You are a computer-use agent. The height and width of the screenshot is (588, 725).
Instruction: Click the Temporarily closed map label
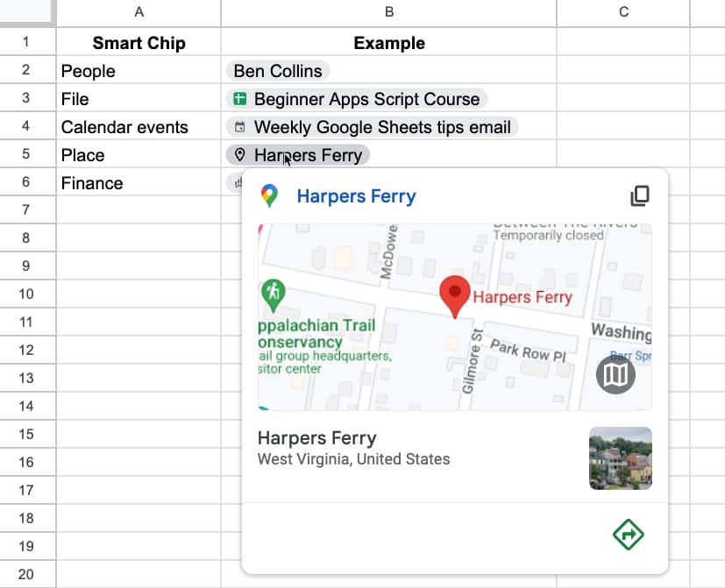coord(548,236)
